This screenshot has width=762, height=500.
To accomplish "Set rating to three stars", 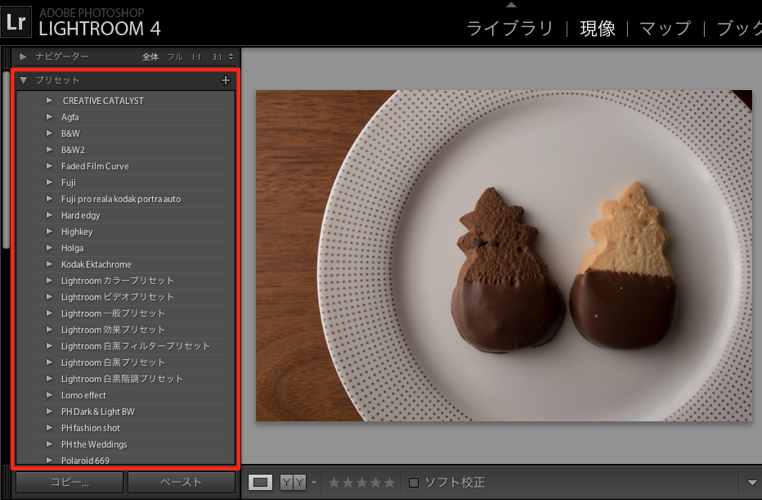I will coord(362,483).
